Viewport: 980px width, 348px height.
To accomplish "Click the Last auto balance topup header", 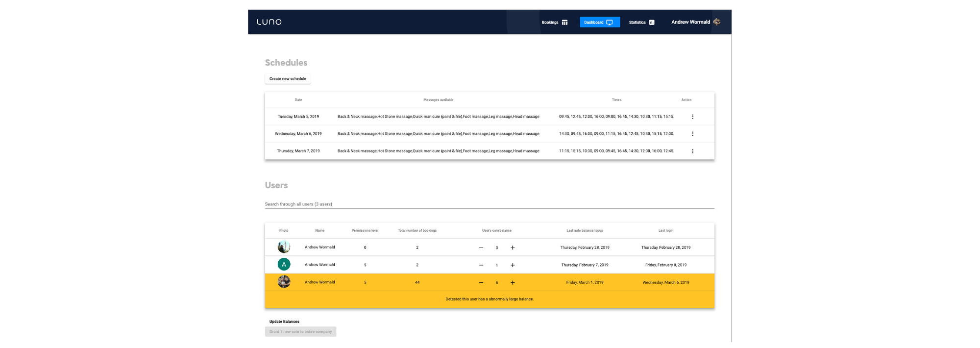I will (x=585, y=230).
